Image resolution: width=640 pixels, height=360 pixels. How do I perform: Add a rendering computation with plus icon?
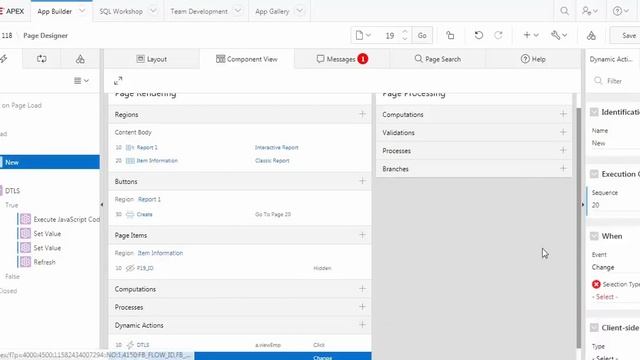point(362,289)
